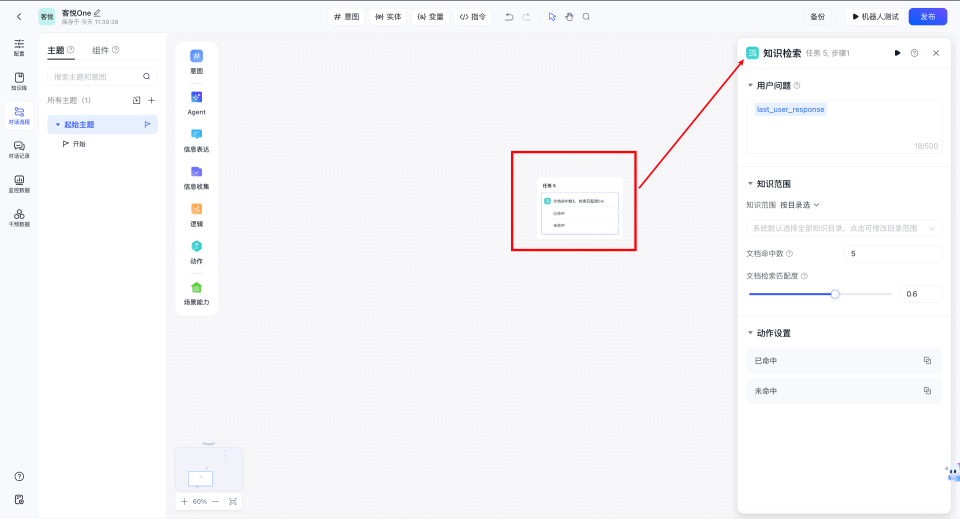960x519 pixels.
Task: Pick the 动作 node from the palette
Action: pos(197,252)
